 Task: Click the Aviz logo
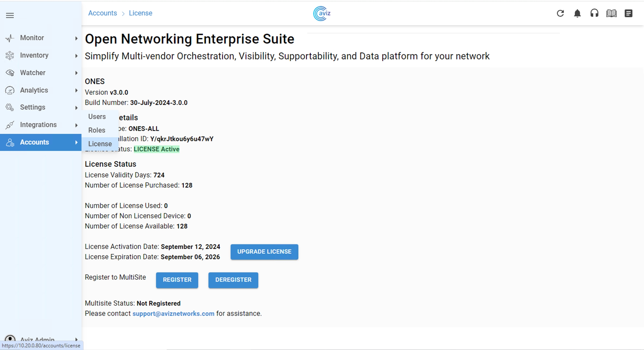[x=322, y=13]
